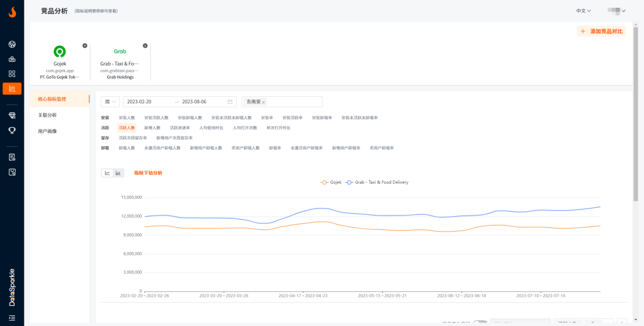Select the 新增用户次周留存率 metric

click(x=174, y=138)
